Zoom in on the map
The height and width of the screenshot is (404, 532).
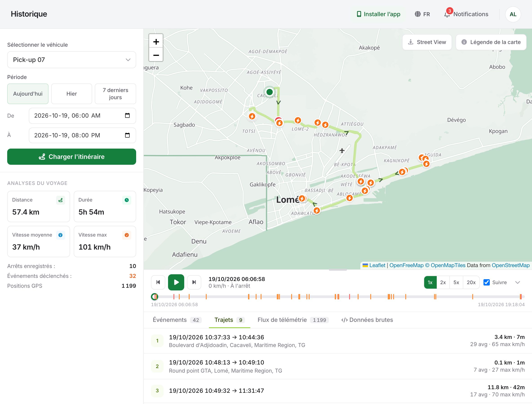pos(156,42)
